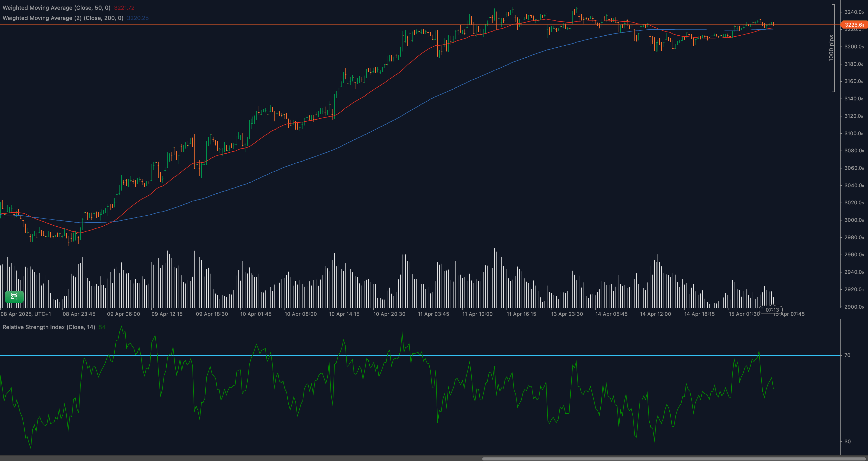Click the 08 Apr 2025, UTC+1 time label

26,314
